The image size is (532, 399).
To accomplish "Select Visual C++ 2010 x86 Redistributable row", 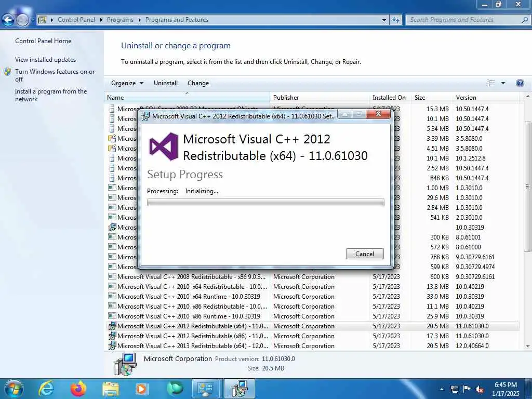I will [x=312, y=307].
